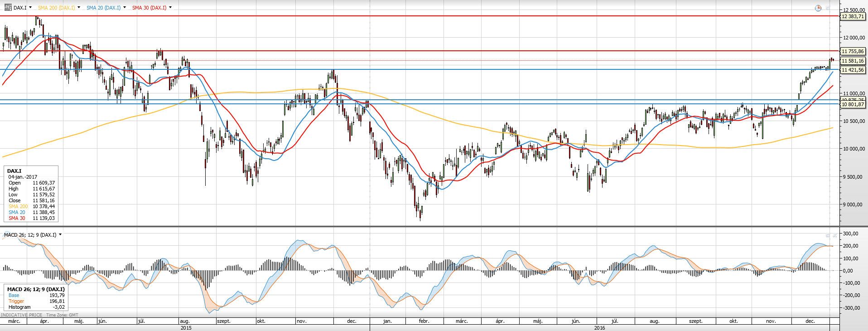Viewport: 868px width, 331px height.
Task: Select the 12 383,71 resistance price label
Action: tap(852, 16)
